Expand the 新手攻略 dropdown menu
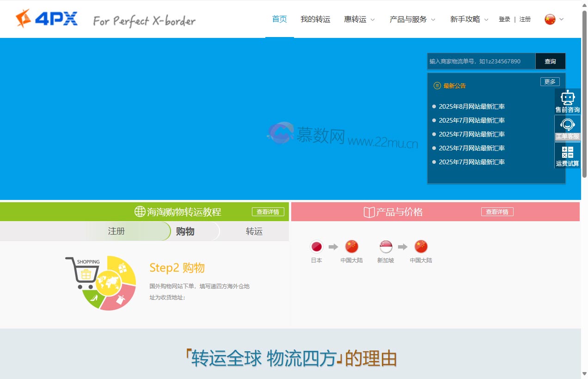588x379 pixels. coord(469,19)
